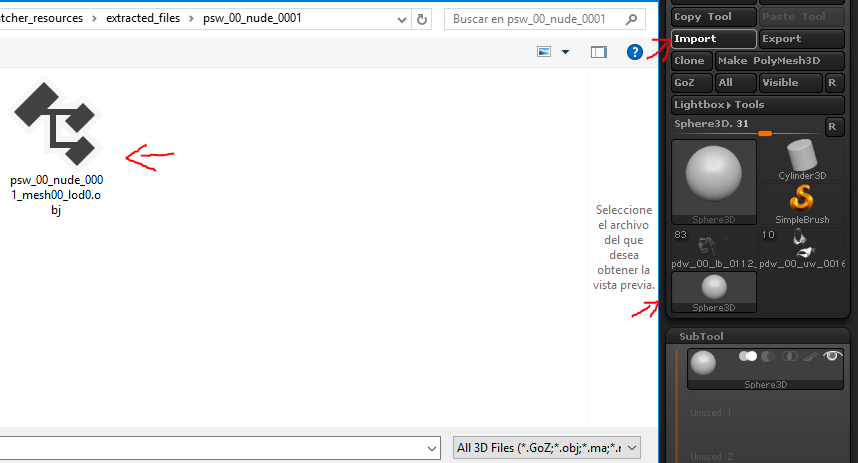Adjust the Sphere3D tool slider
The height and width of the screenshot is (463, 858).
point(765,132)
